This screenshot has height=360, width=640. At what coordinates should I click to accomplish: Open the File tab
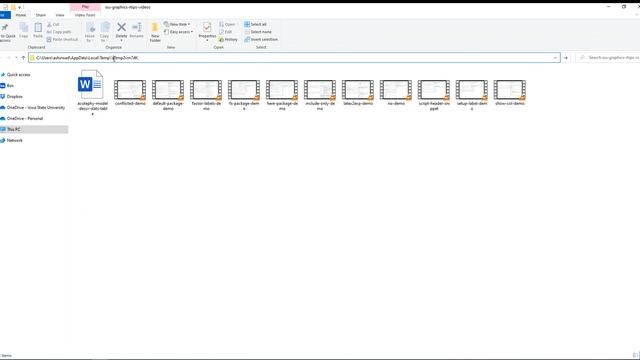[x=4, y=15]
